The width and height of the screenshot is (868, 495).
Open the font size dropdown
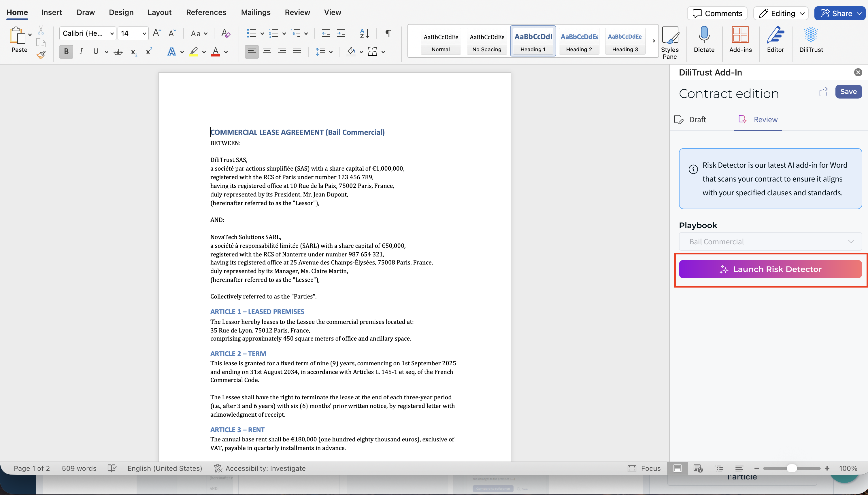coord(144,33)
